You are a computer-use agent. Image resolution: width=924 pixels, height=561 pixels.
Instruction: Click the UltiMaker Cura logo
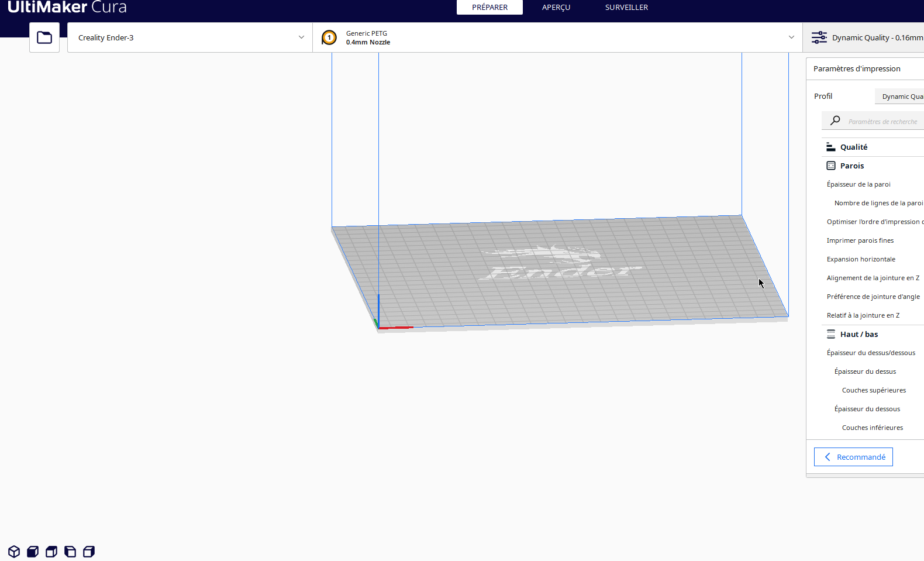67,8
